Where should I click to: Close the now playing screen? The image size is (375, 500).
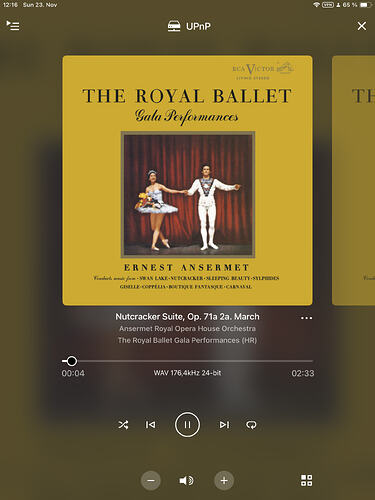point(362,26)
